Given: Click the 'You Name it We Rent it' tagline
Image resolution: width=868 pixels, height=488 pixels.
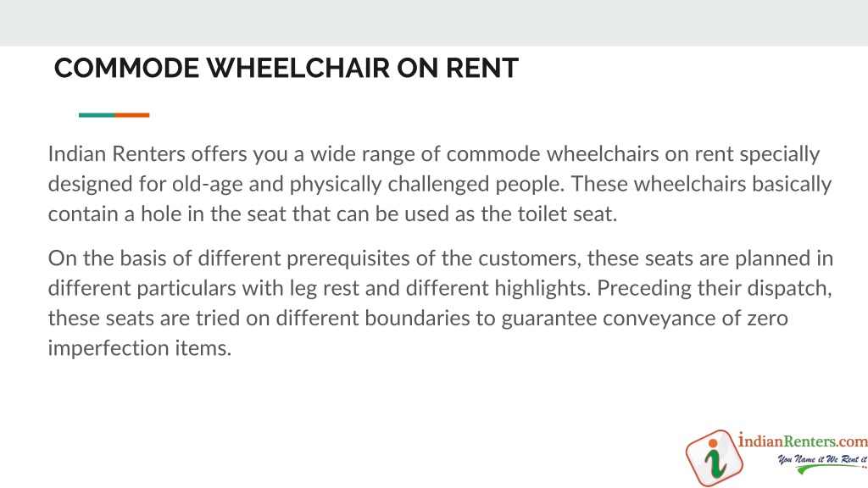Looking at the screenshot, I should coord(822,458).
